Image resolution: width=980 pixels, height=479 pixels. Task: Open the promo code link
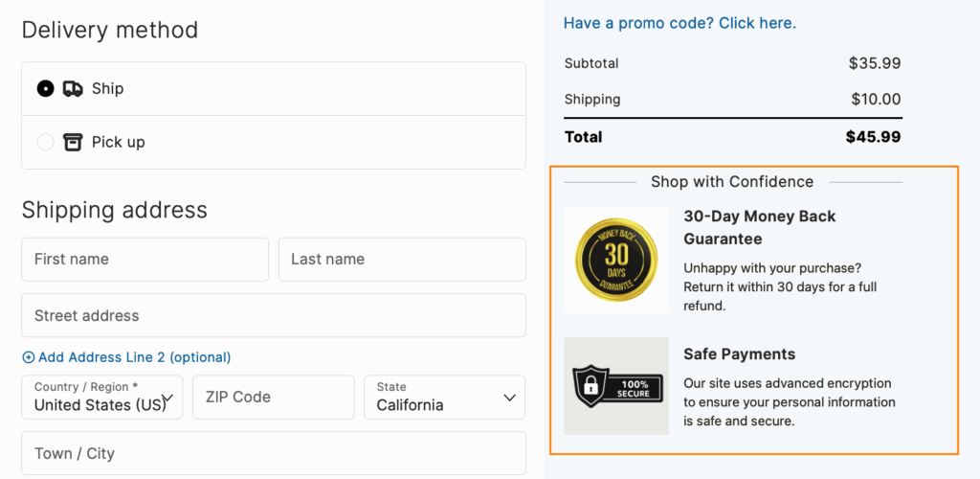pyautogui.click(x=680, y=24)
